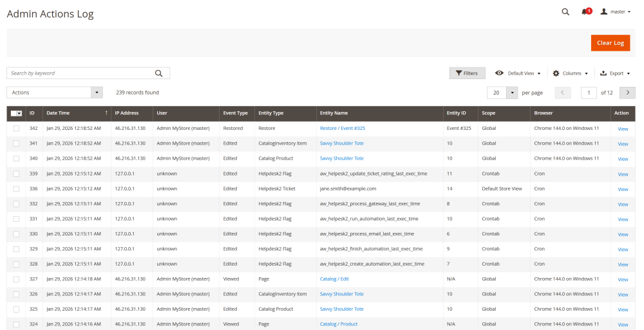The height and width of the screenshot is (330, 644).
Task: Click View for log entry 336
Action: pyautogui.click(x=623, y=189)
